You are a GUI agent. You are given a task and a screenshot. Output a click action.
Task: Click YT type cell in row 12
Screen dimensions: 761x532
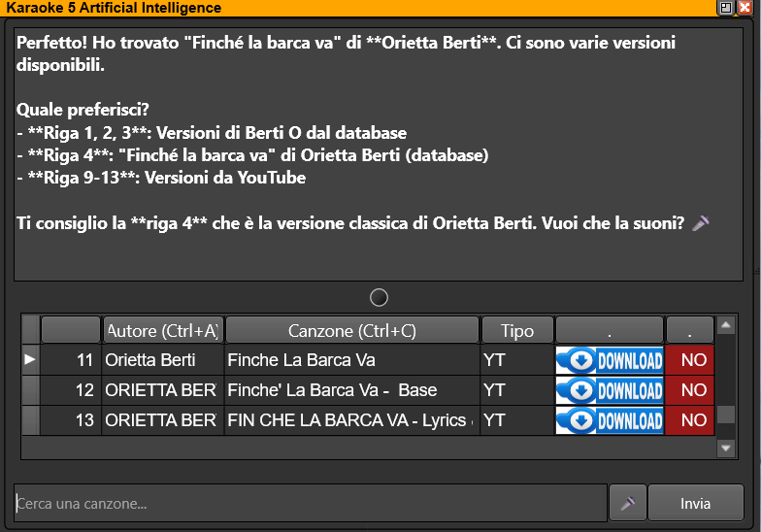coord(516,390)
